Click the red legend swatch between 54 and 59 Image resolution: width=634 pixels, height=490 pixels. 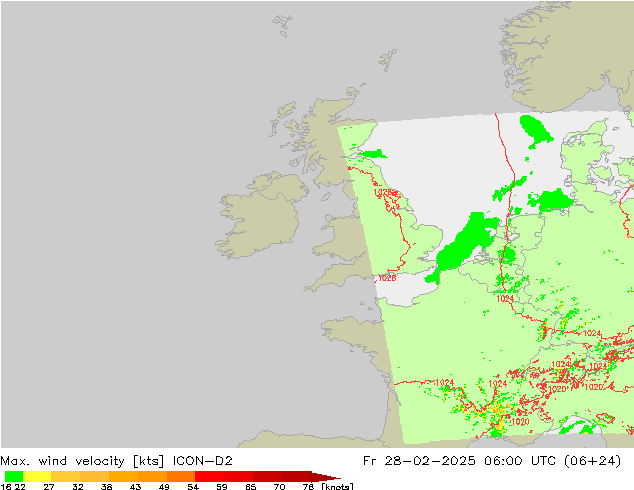[209, 476]
